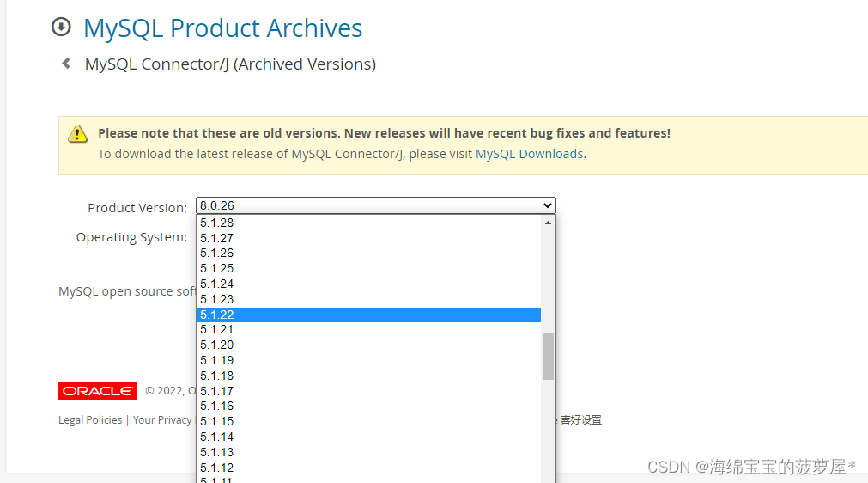Click the MySQL Product Archives heading
Image resolution: width=868 pixels, height=483 pixels.
[x=222, y=28]
